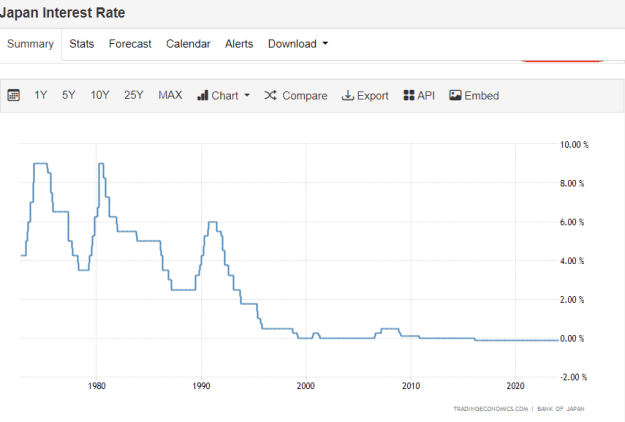Select the 1Y time range
The width and height of the screenshot is (625, 422).
[x=41, y=95]
